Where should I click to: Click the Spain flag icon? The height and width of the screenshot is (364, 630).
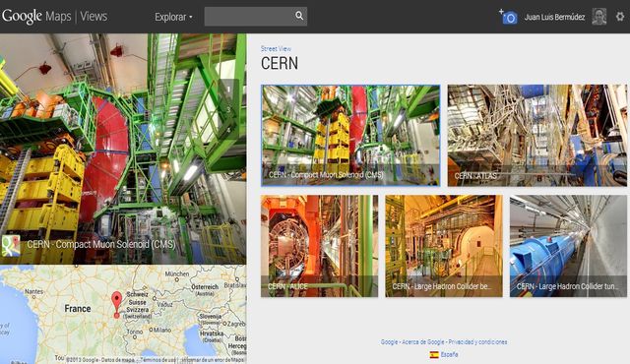pos(434,354)
